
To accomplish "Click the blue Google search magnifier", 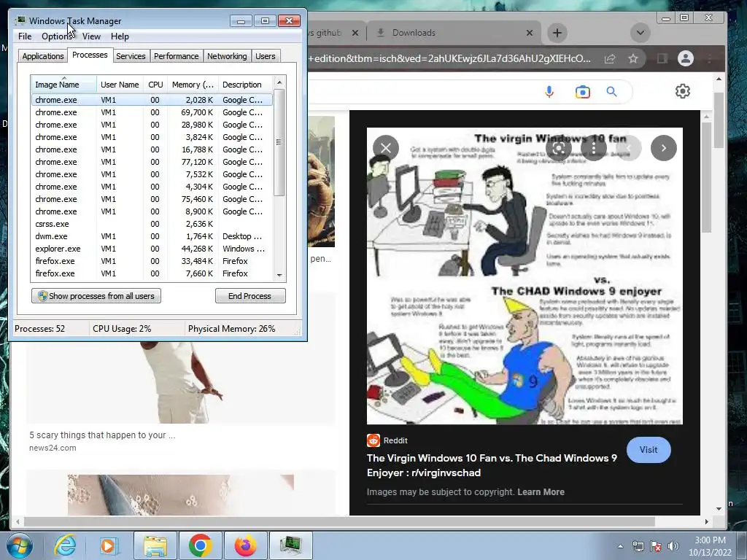I will tap(612, 91).
